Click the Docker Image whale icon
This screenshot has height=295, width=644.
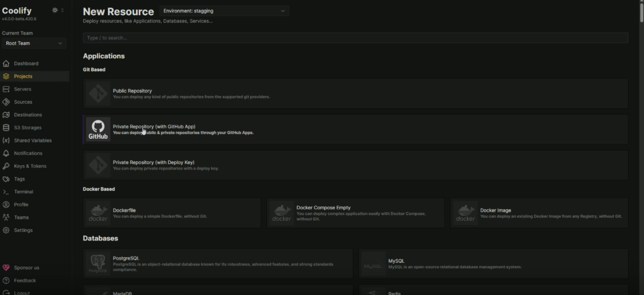point(465,213)
